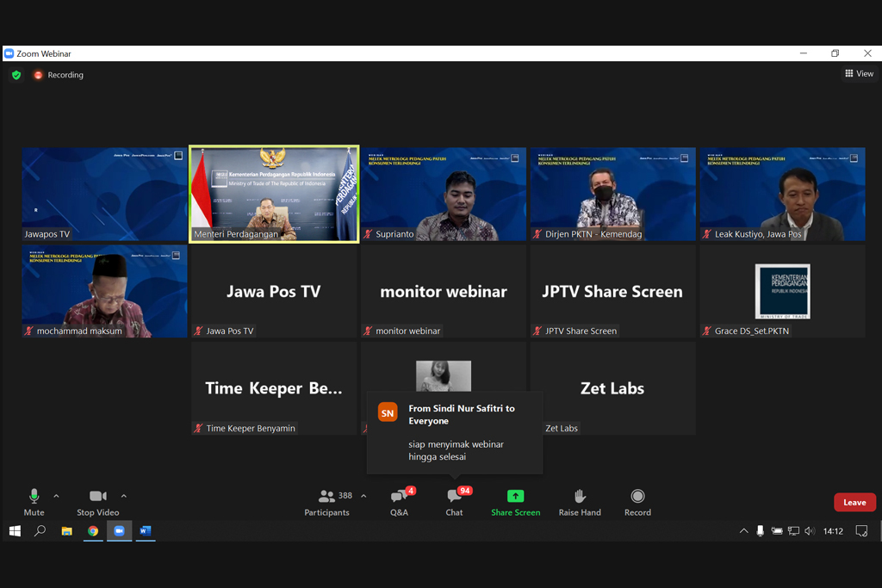
Task: Raise your hand in the webinar
Action: coord(580,502)
